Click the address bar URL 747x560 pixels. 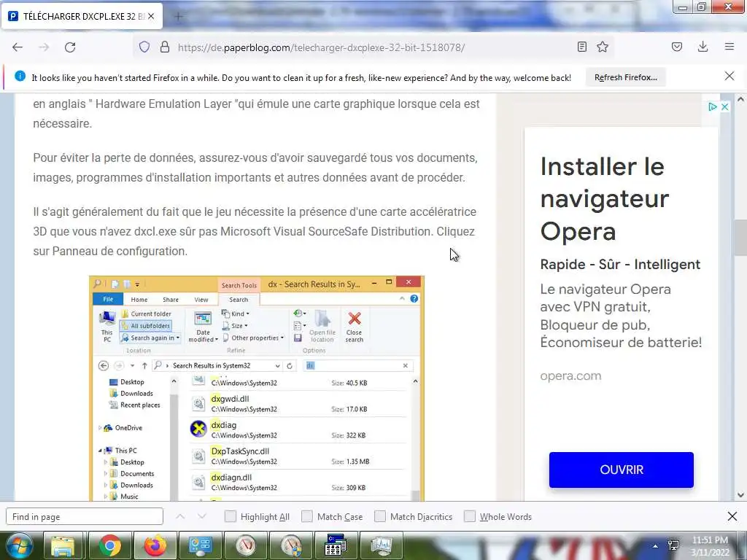point(321,47)
